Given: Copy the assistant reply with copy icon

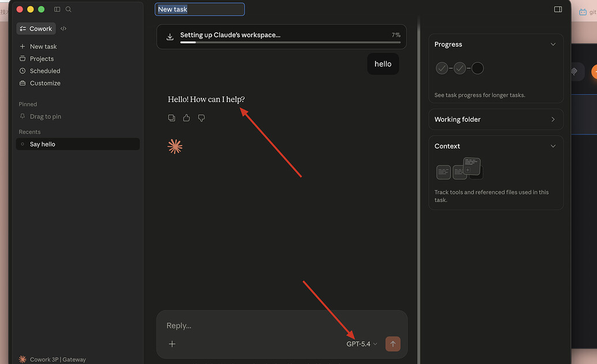Looking at the screenshot, I should coord(172,118).
